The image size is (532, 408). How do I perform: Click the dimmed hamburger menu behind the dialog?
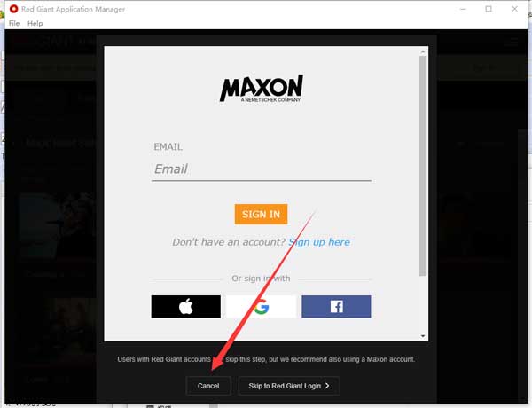tap(511, 42)
